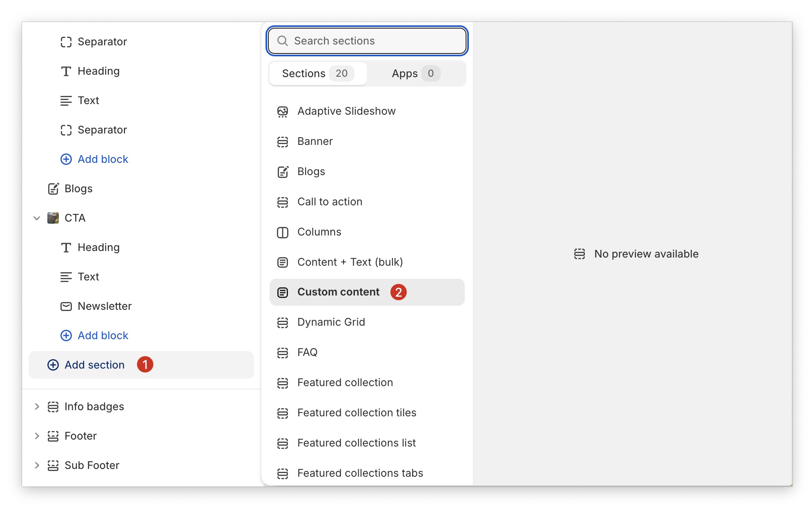
Task: Click the Columns section icon
Action: click(x=282, y=232)
